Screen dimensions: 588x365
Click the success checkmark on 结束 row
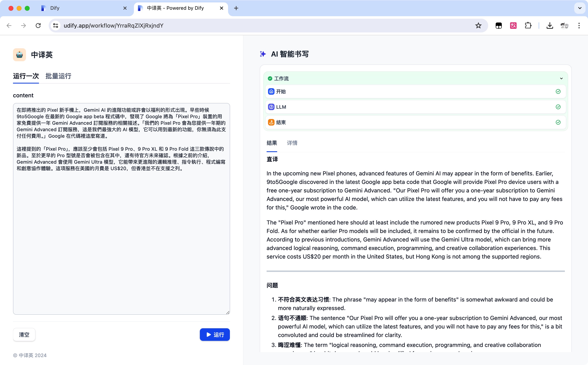[x=558, y=122]
